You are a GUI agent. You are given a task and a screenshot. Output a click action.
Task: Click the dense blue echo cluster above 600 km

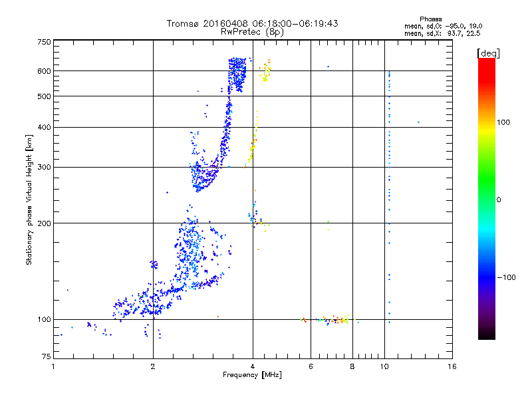point(237,74)
